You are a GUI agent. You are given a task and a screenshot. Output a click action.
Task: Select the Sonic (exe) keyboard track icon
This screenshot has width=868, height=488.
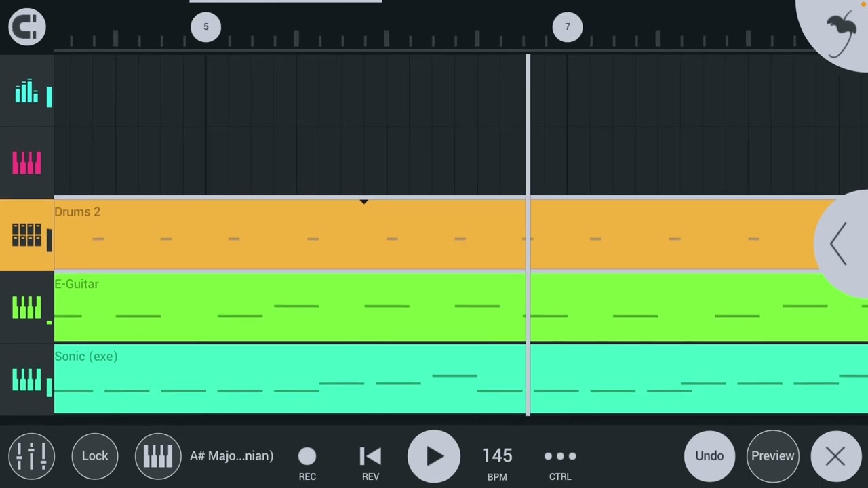27,380
